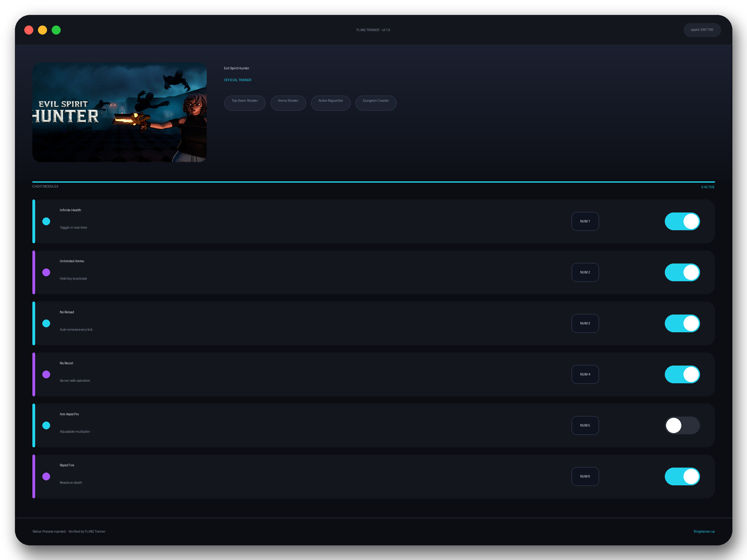Turn off Unlimited Ammo switch
747x560 pixels.
pos(682,273)
